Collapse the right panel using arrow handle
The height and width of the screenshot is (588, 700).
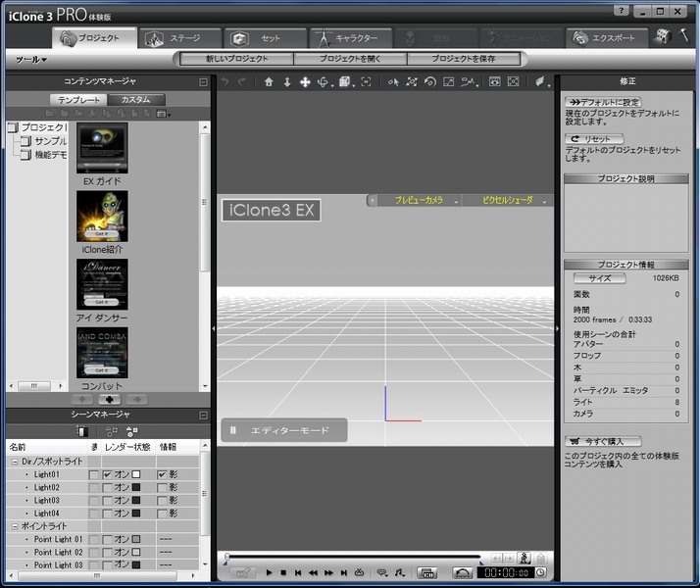pos(557,328)
